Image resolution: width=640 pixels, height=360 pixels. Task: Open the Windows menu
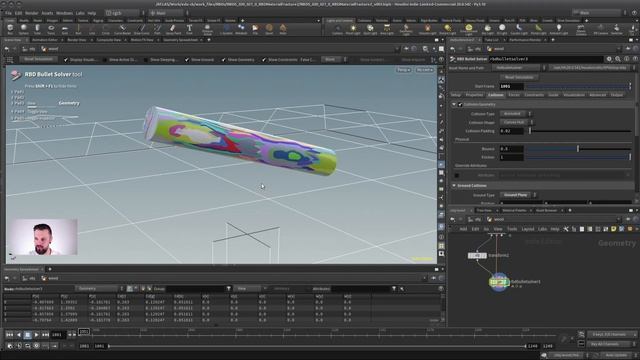pos(64,13)
